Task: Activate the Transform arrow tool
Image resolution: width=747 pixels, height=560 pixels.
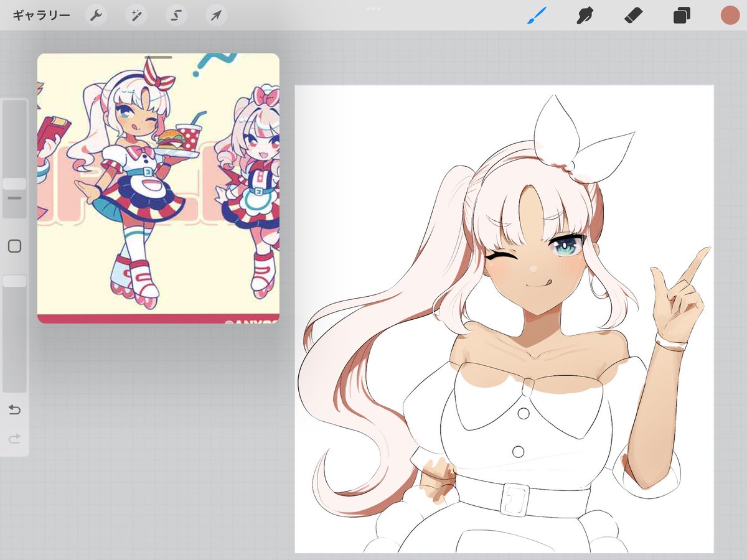Action: pos(215,16)
